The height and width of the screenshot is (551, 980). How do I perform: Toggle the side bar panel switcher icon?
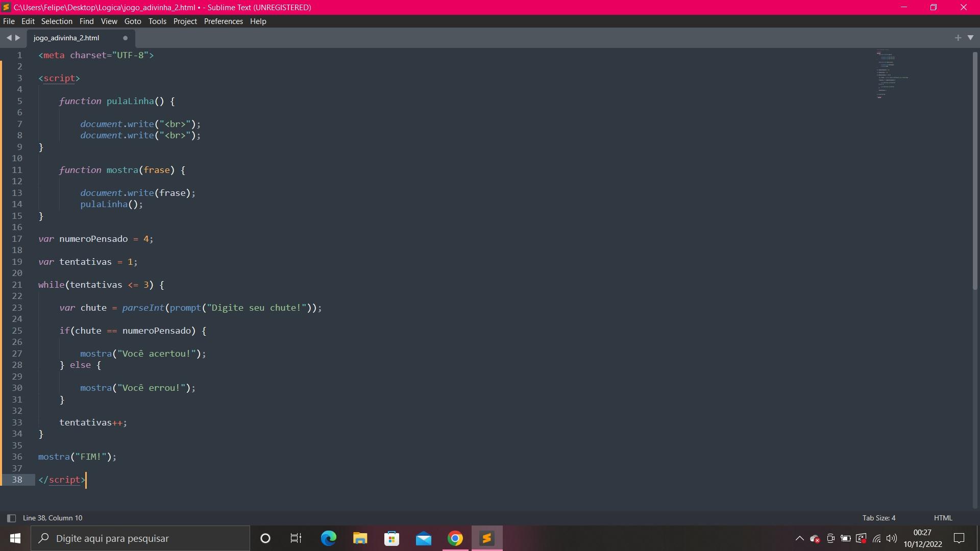[x=11, y=518]
